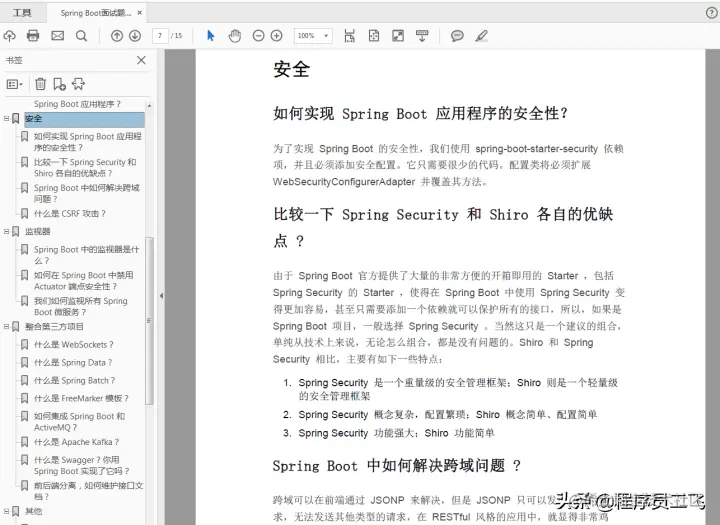Open the bookmark options dropdown menu
Viewport: 720px width, 525px height.
pyautogui.click(x=14, y=84)
